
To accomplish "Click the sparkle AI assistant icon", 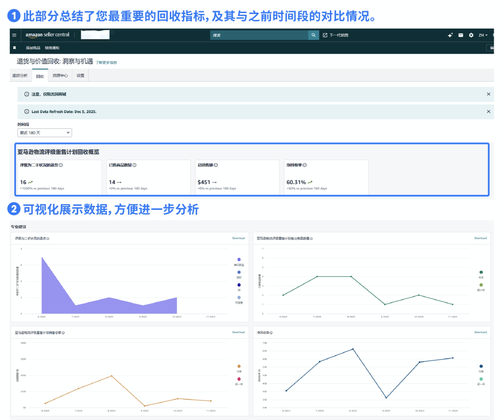I will point(450,35).
